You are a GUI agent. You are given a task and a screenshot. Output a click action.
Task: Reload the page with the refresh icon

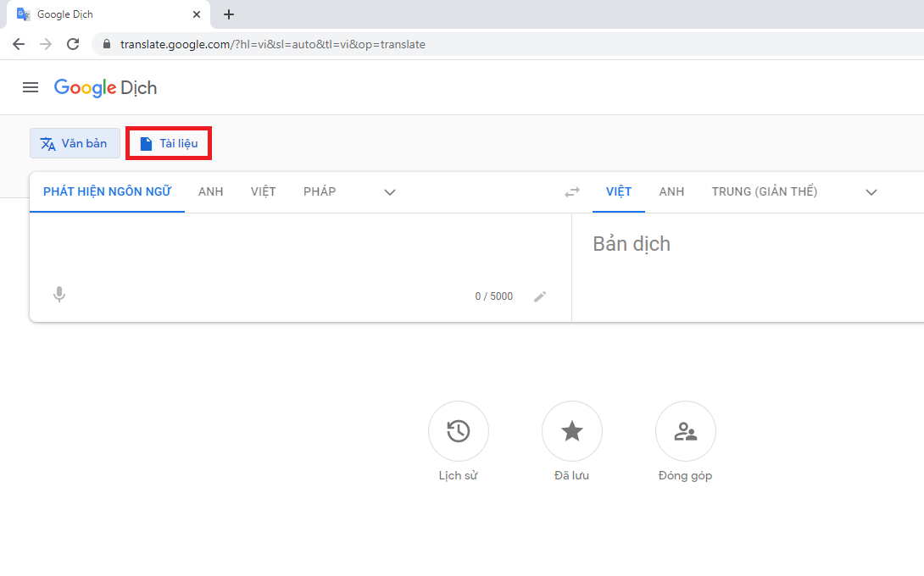(x=73, y=44)
